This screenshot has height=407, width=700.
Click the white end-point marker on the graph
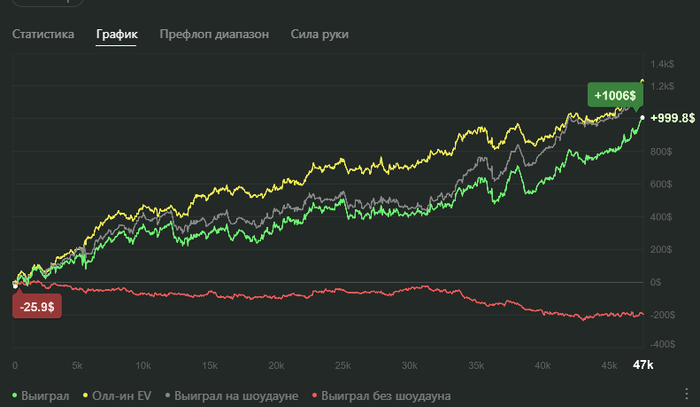(x=642, y=118)
